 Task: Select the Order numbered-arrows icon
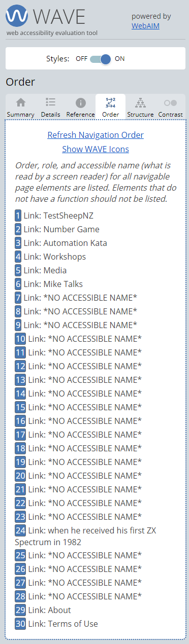click(110, 102)
